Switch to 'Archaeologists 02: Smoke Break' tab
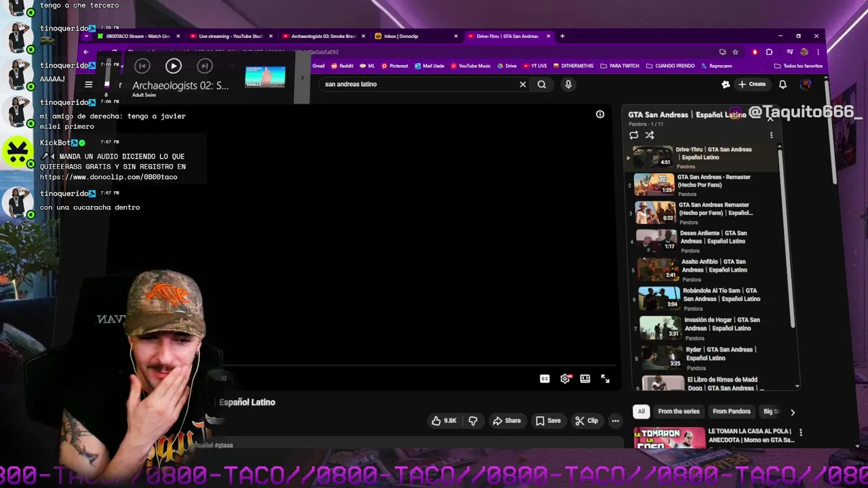The width and height of the screenshot is (868, 488). (323, 36)
